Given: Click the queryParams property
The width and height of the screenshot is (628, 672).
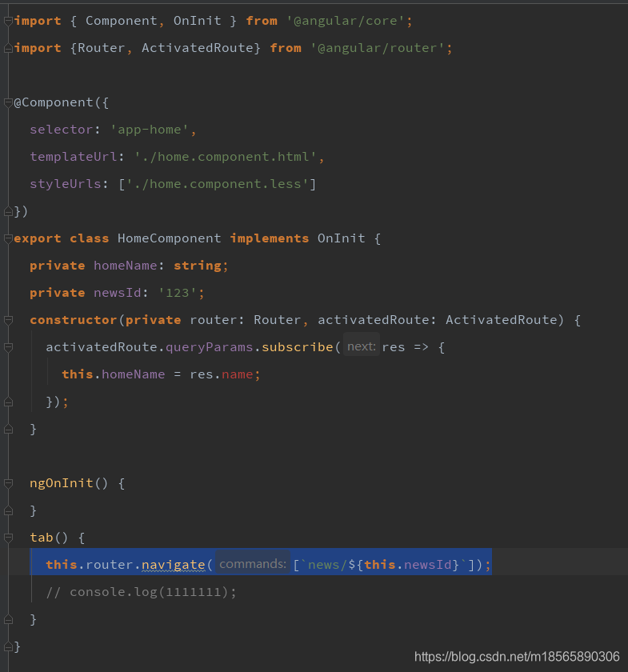Looking at the screenshot, I should [x=209, y=347].
